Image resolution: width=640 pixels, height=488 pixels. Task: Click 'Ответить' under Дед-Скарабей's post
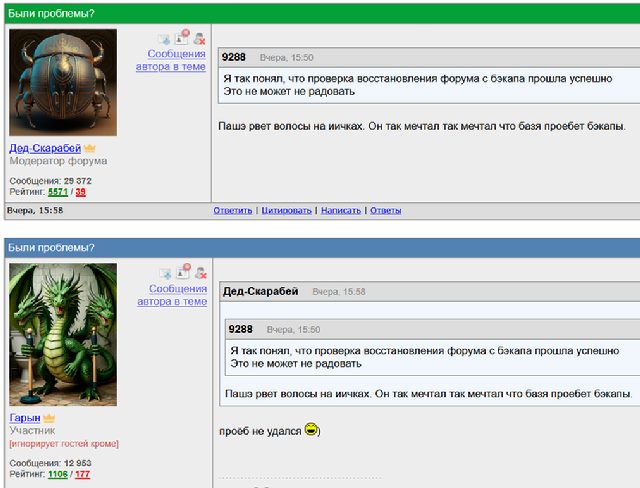pyautogui.click(x=233, y=211)
